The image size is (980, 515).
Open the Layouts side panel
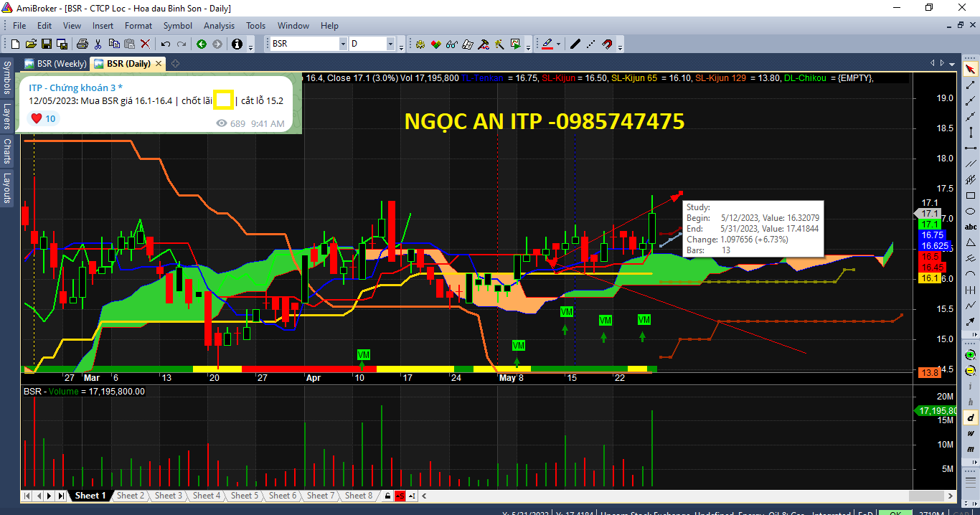pyautogui.click(x=7, y=188)
